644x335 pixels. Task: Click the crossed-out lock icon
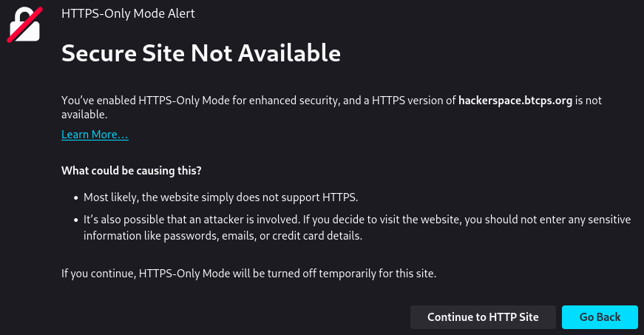point(24,24)
